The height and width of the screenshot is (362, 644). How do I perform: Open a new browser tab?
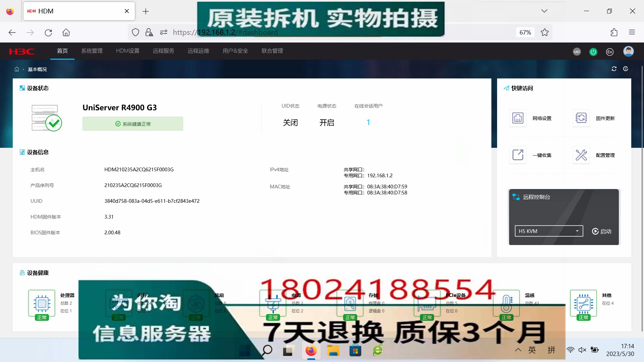[x=146, y=11]
